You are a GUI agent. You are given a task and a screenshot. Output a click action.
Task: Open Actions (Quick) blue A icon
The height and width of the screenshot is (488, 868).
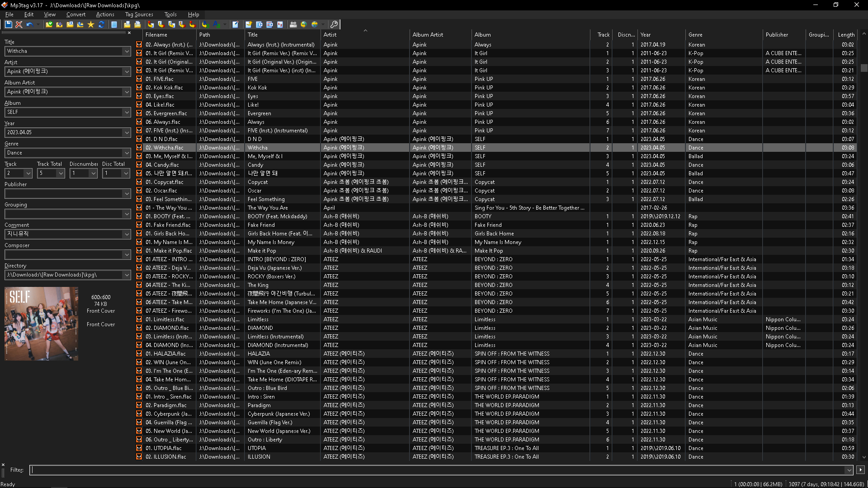[216, 24]
